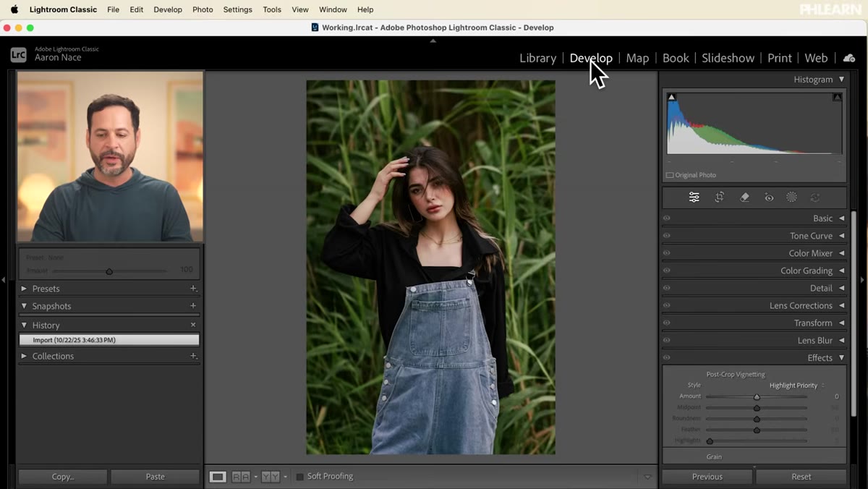Select the before/after Y|Y view icon
The width and height of the screenshot is (868, 489).
tap(271, 477)
